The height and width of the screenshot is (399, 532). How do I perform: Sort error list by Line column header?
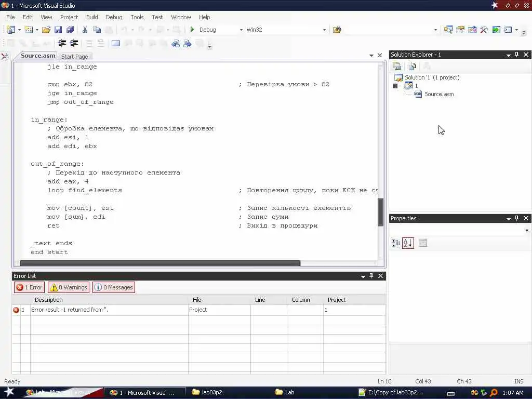269,300
